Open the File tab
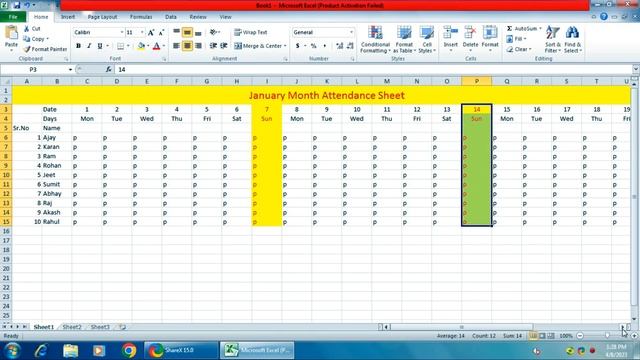640x360 pixels. [x=13, y=17]
